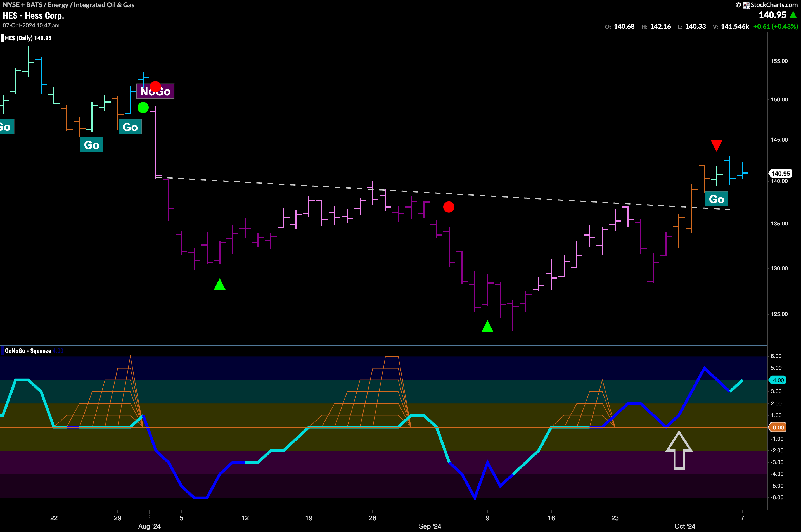The height and width of the screenshot is (532, 801).
Task: Click the 155.00 price axis label
Action: pos(779,61)
